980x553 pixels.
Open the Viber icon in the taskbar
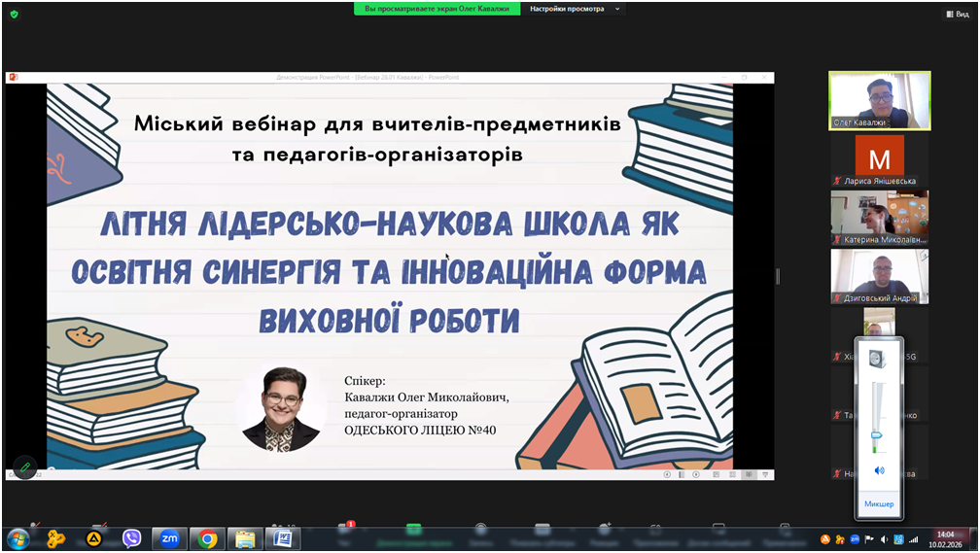coord(131,538)
